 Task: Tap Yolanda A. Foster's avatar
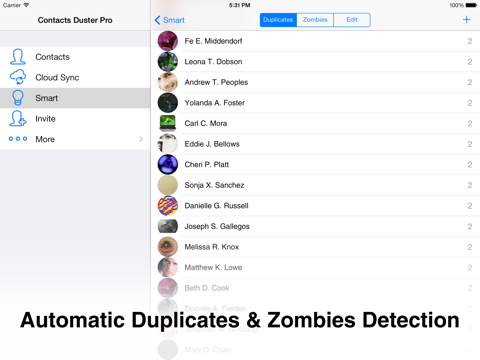pyautogui.click(x=168, y=103)
